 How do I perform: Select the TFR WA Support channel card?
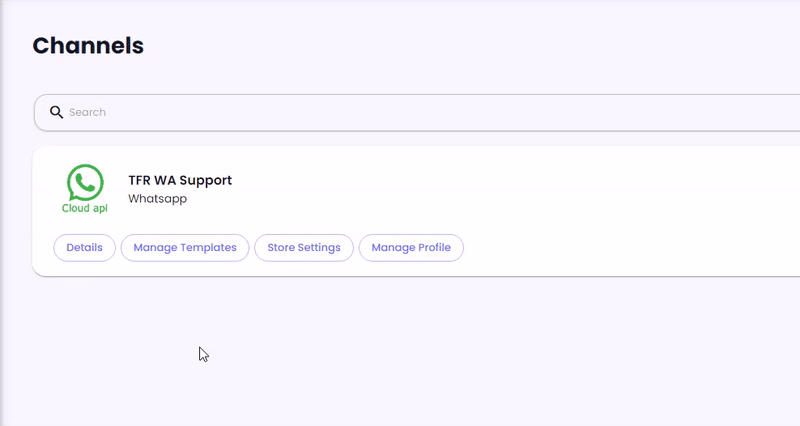[416, 211]
